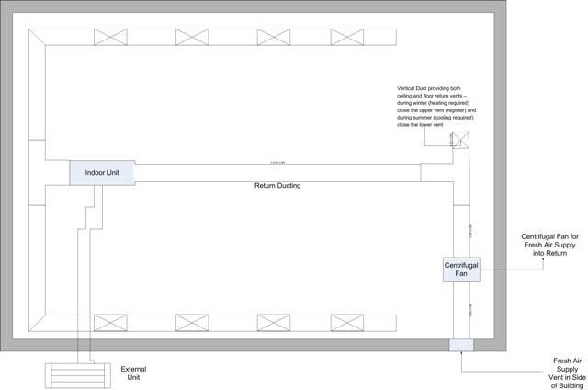Select the 'Return Ducting' label
The width and height of the screenshot is (588, 390).
(277, 186)
